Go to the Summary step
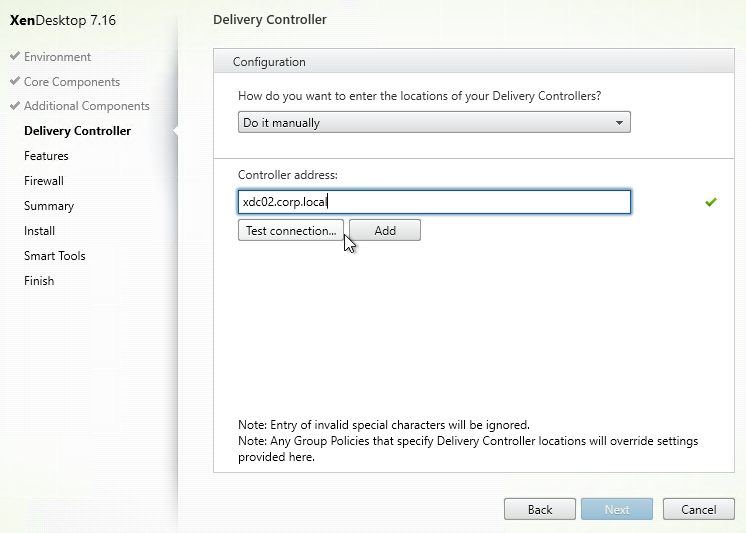Image resolution: width=746 pixels, height=533 pixels. pos(49,206)
